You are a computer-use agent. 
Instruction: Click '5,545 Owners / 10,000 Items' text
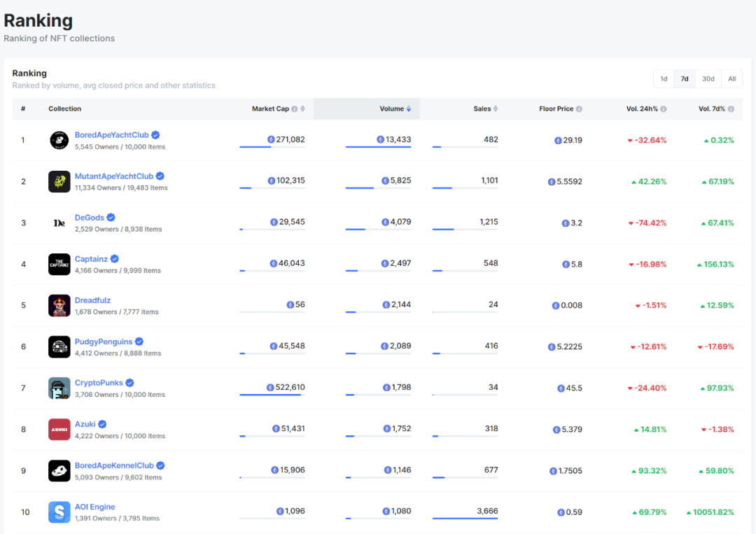point(120,147)
